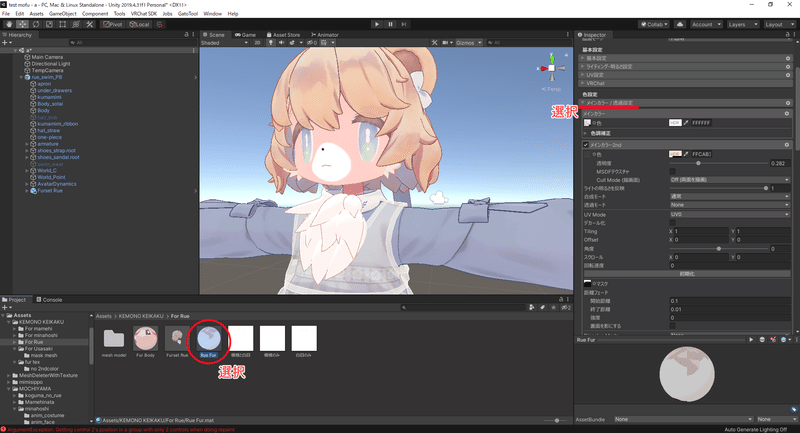The height and width of the screenshot is (433, 800).
Task: Collapse the メインカラー / 透過設定 section
Action: 686,103
